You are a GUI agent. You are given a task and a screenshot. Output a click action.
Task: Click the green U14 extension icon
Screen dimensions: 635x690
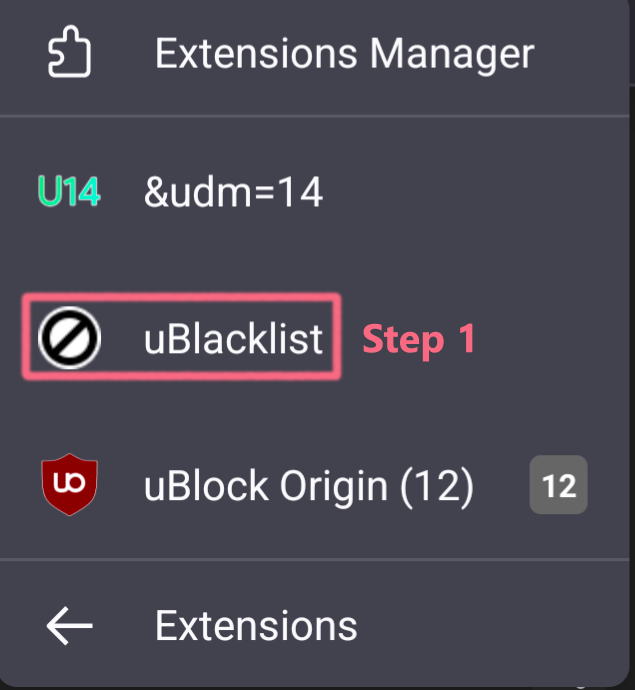68,191
